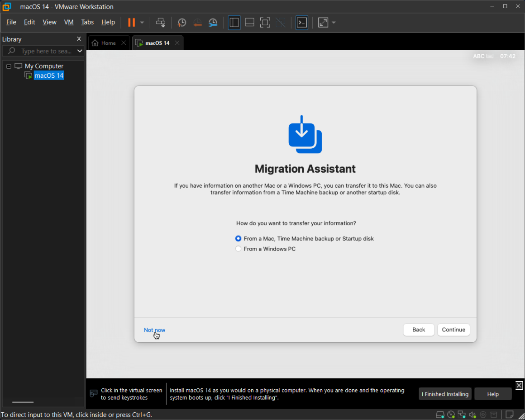Click the CD/DVD drive status icon
525x420 pixels.
pos(451,415)
